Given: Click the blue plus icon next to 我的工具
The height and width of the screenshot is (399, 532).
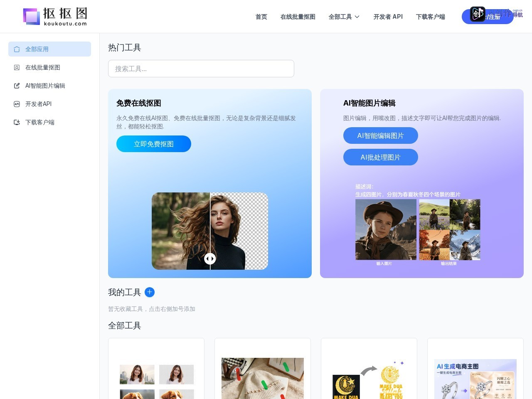Looking at the screenshot, I should pyautogui.click(x=150, y=292).
